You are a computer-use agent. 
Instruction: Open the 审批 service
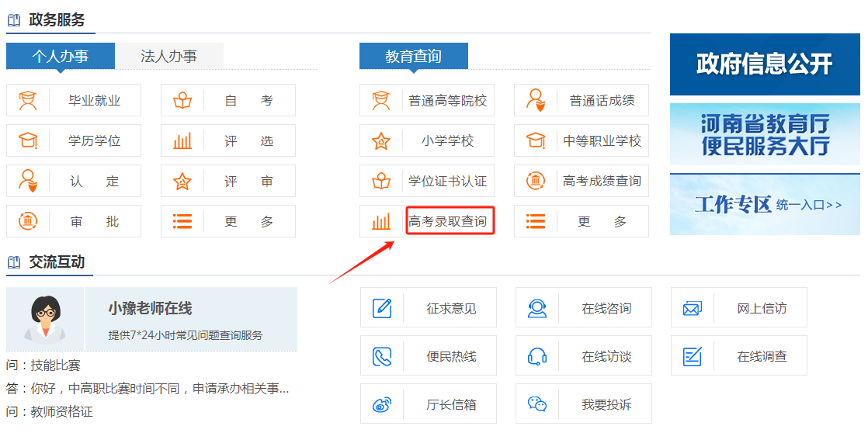pos(95,222)
